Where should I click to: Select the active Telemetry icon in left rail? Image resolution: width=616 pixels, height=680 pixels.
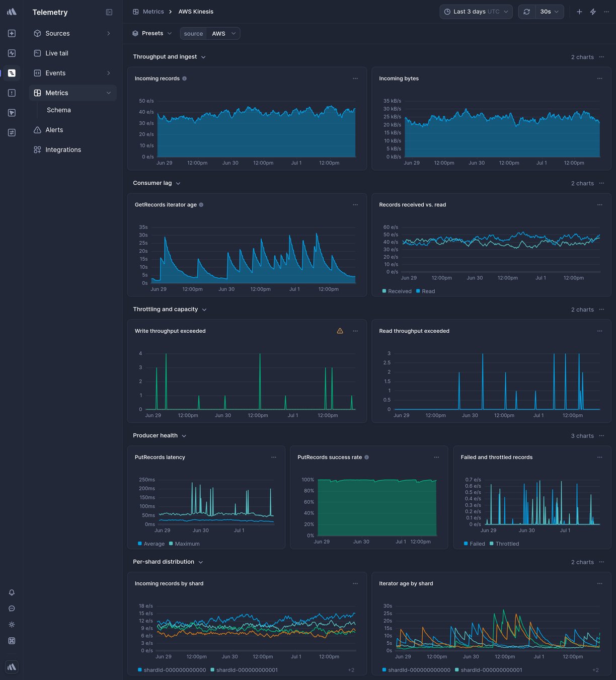[x=12, y=73]
